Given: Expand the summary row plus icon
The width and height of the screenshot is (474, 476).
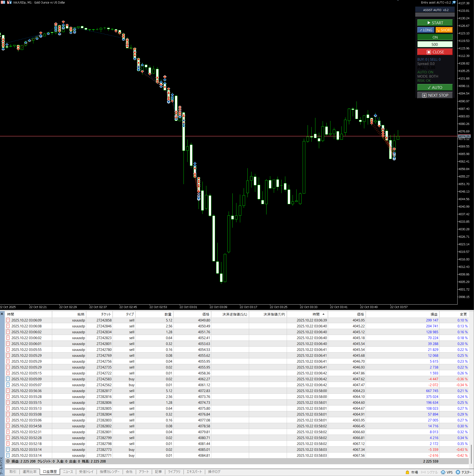Looking at the screenshot, I should tap(8, 461).
